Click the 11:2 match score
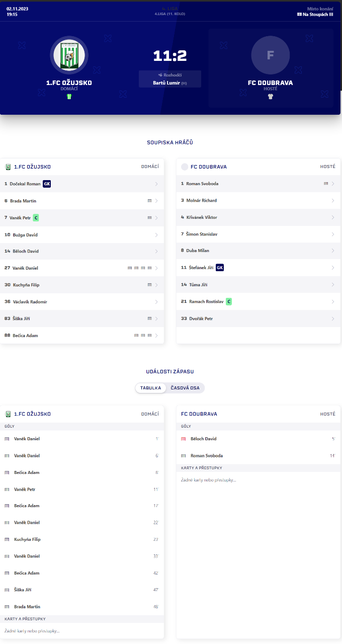Viewport: 342px width, 644px height. 170,56
